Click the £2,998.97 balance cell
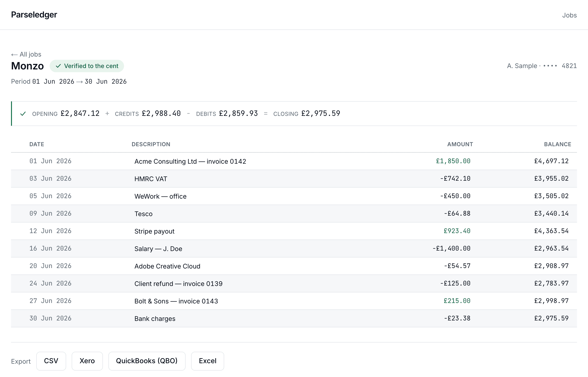Screen dimensions: 588x377 [x=551, y=301]
